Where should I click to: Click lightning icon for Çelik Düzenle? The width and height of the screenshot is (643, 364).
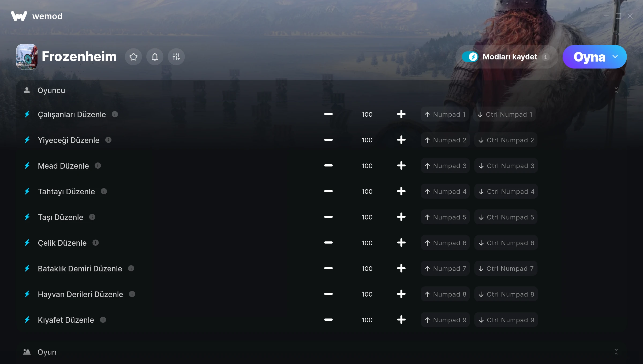click(x=27, y=243)
